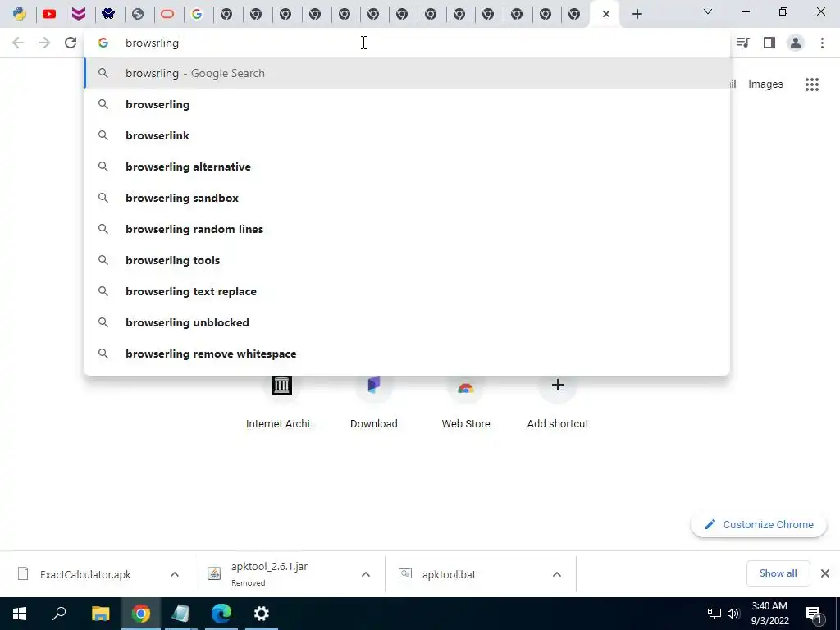Expand options for apktool.bat download
Viewport: 840px width, 630px height.
point(557,574)
